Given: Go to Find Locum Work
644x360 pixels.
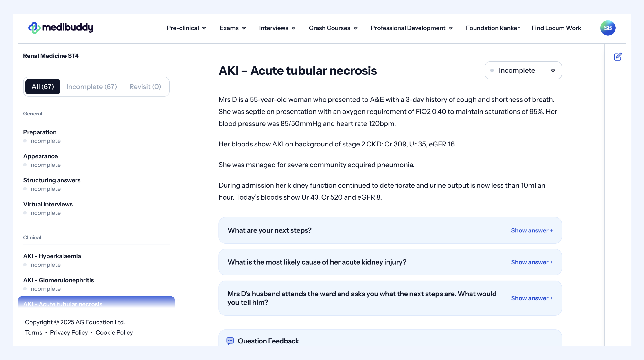Looking at the screenshot, I should tap(556, 28).
